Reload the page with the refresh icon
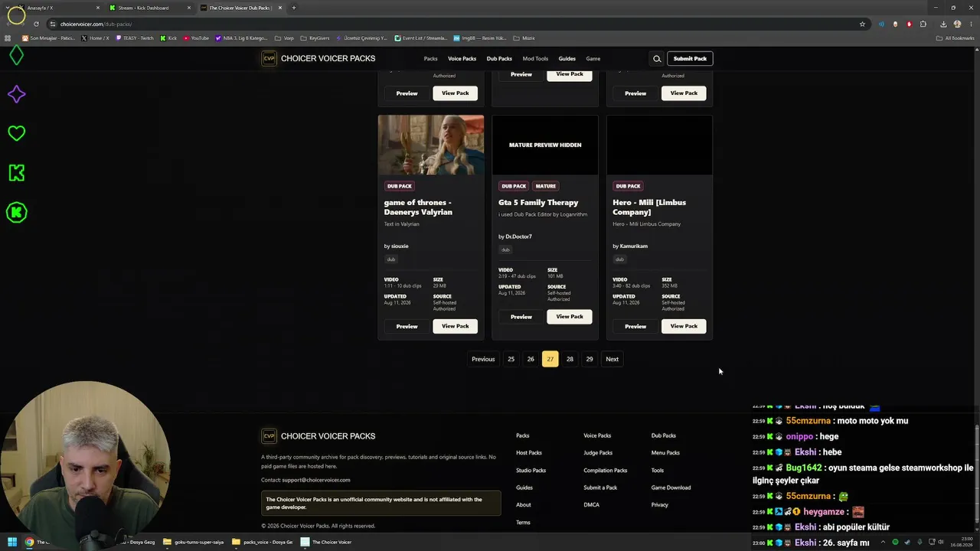This screenshot has width=980, height=551. (36, 24)
